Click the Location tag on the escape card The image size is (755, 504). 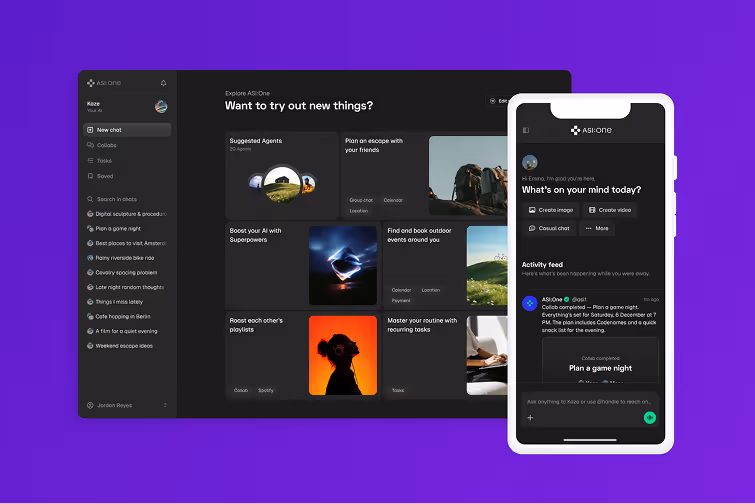[359, 211]
